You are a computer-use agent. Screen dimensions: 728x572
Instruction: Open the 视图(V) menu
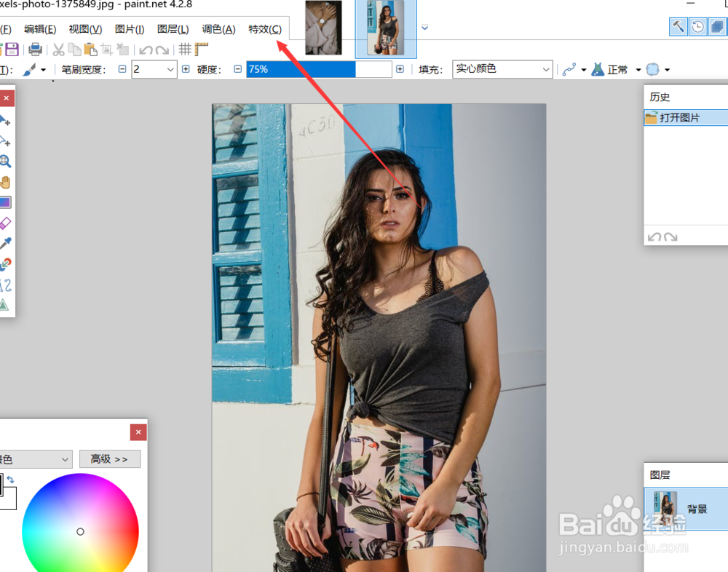[85, 29]
